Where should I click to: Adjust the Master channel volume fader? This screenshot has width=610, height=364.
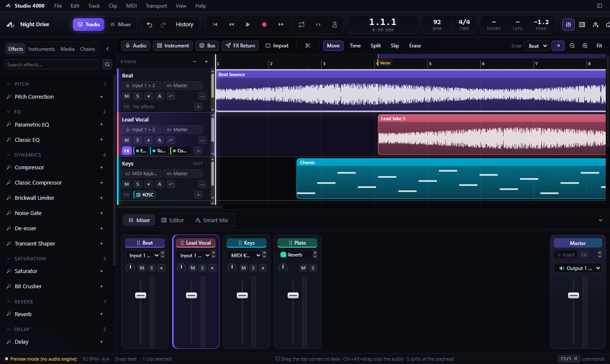click(574, 295)
